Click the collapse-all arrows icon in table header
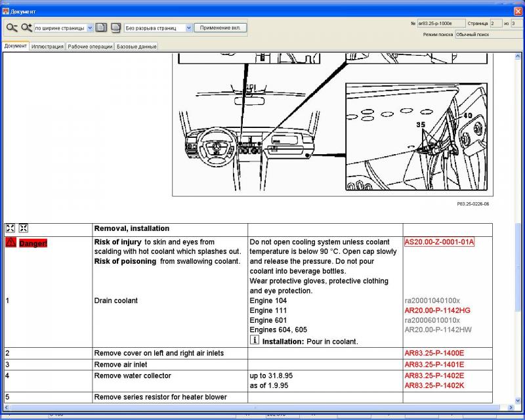525x420 pixels. 24,228
